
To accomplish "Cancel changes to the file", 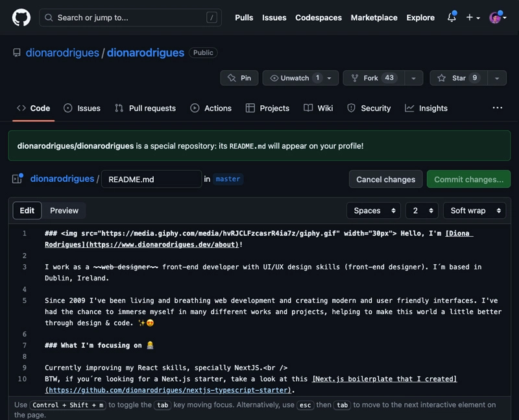I will point(385,179).
